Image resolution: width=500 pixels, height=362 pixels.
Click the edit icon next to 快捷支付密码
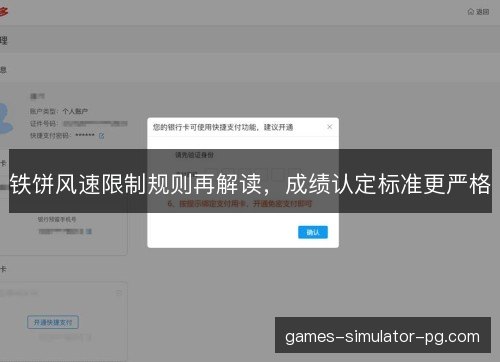[x=101, y=136]
